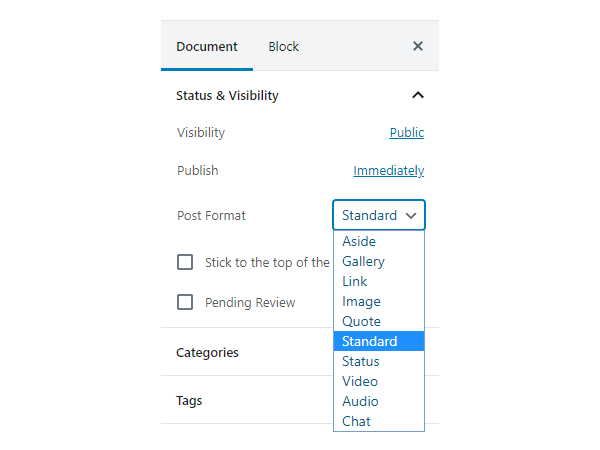Expand the Categories panel

(207, 352)
